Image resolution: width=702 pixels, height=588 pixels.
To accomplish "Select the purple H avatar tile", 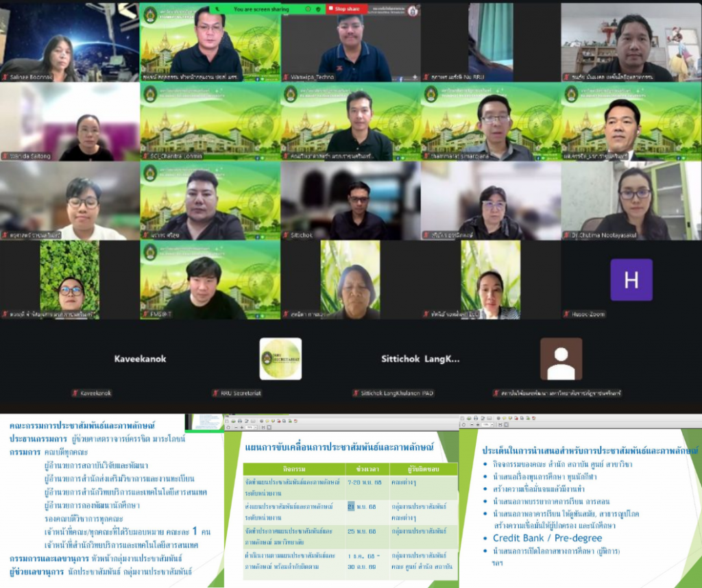I will click(x=631, y=280).
